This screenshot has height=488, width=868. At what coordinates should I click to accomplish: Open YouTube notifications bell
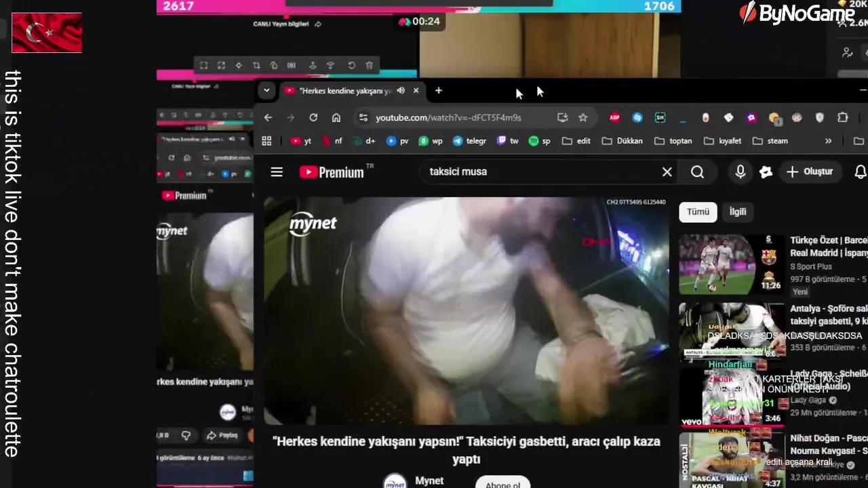coord(860,172)
